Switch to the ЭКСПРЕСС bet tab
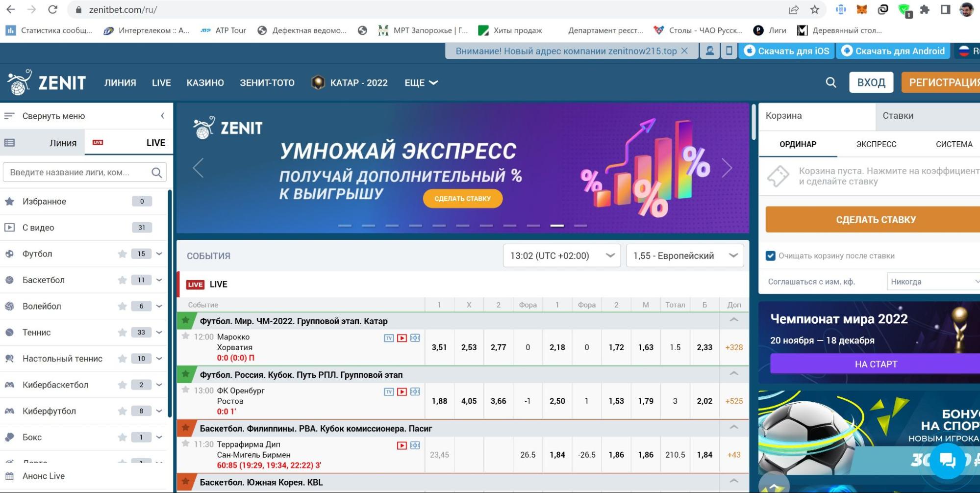 876,144
